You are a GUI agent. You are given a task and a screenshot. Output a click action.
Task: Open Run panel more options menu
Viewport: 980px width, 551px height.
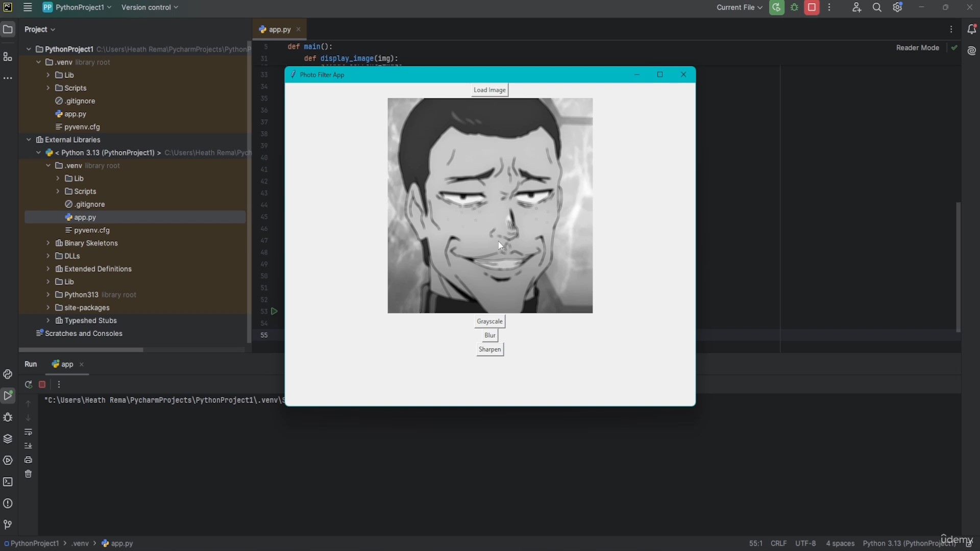pyautogui.click(x=59, y=384)
